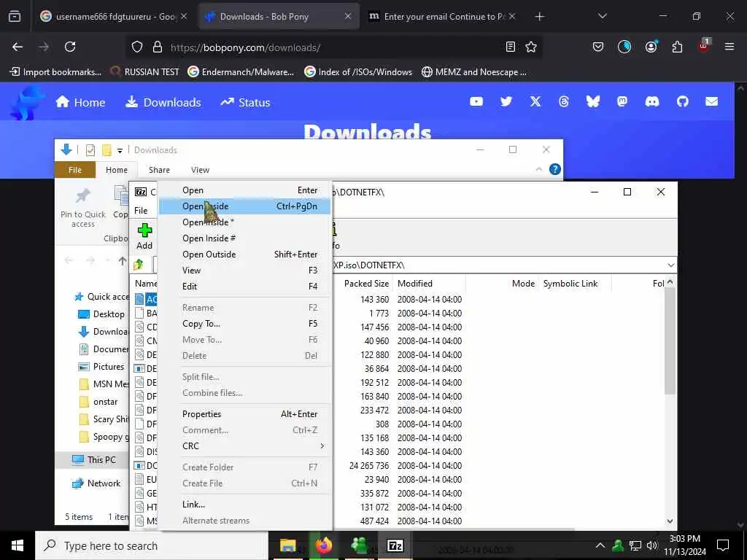Open a new Firefox tab

click(x=539, y=16)
